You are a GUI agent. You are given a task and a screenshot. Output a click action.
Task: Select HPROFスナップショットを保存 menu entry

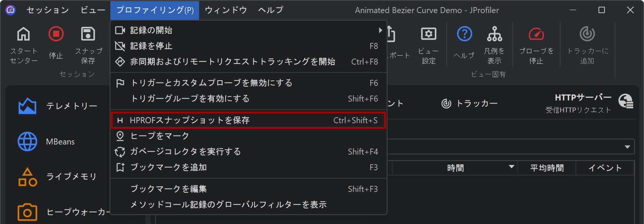248,120
